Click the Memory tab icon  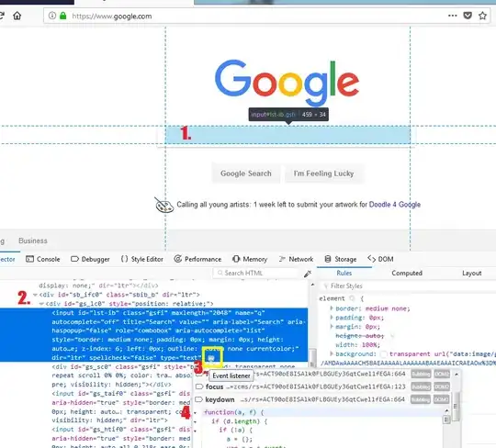click(236, 259)
